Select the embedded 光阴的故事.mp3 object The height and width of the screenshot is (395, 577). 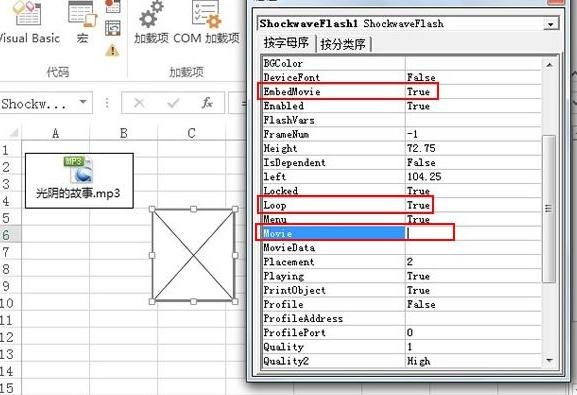coord(79,181)
